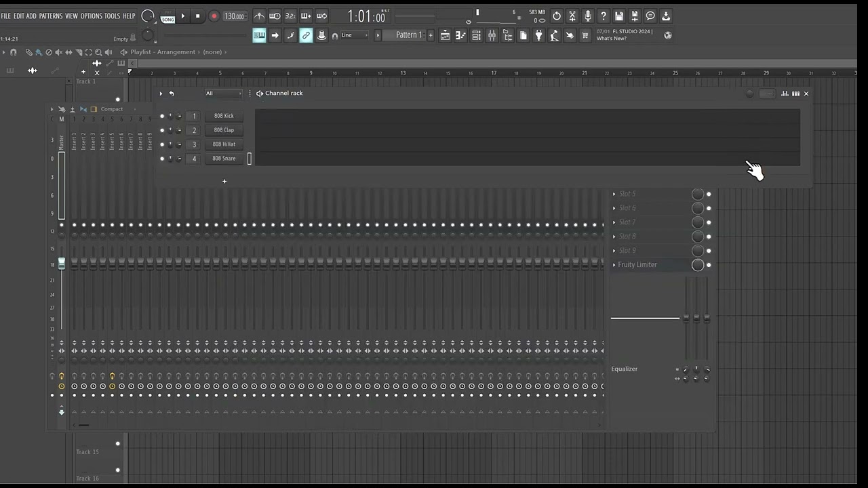
Task: Select the playlist mute tool icon
Action: tap(58, 52)
